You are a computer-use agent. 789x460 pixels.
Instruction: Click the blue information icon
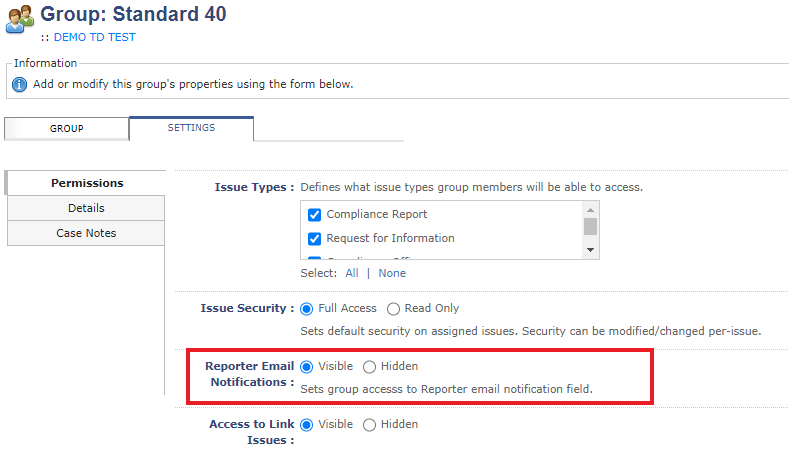coord(19,85)
